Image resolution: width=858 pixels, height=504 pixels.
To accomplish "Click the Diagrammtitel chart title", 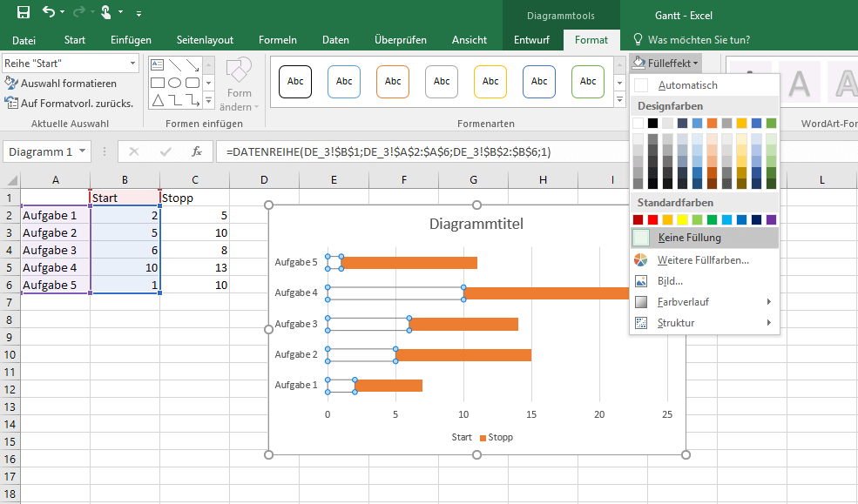I will 476,224.
